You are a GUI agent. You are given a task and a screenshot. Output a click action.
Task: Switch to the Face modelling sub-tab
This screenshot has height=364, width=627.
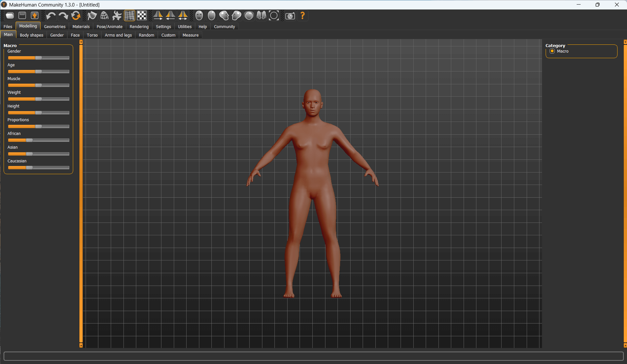75,35
